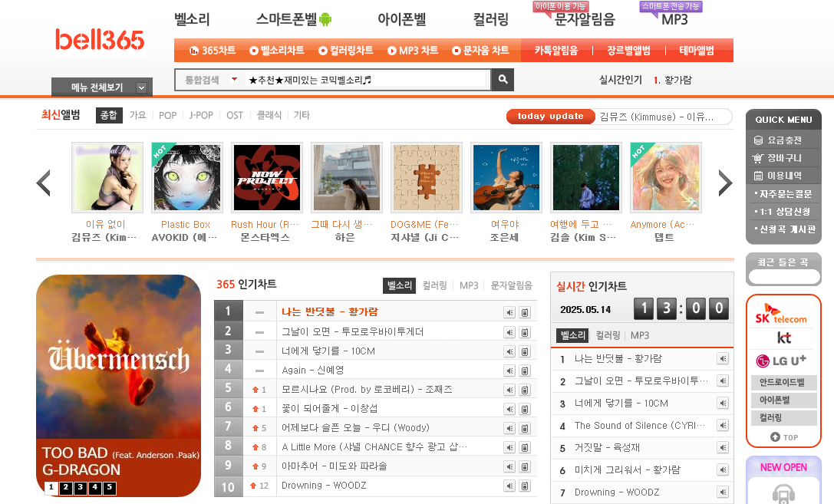The height and width of the screenshot is (504, 834).
Task: Switch banner to slide 1
Action: [x=51, y=487]
